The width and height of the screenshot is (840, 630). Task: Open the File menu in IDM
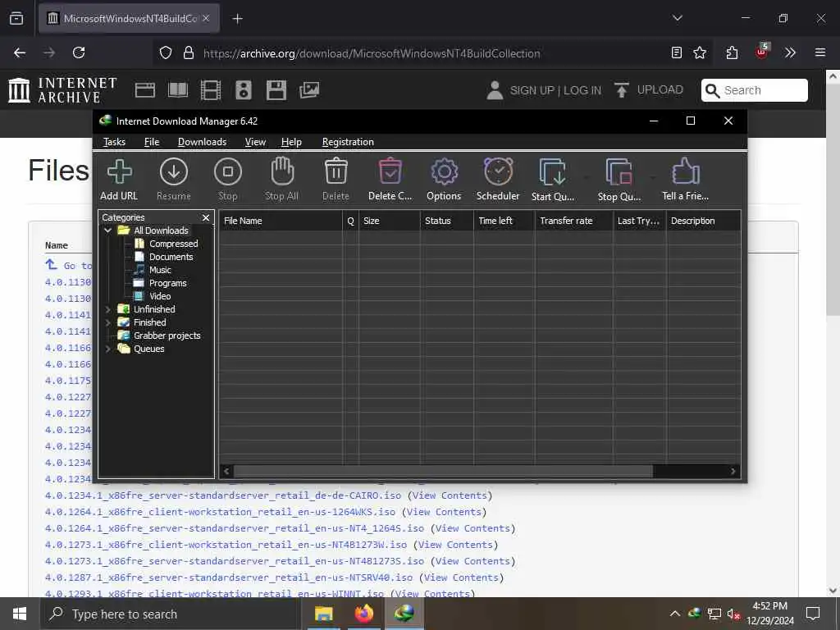152,142
